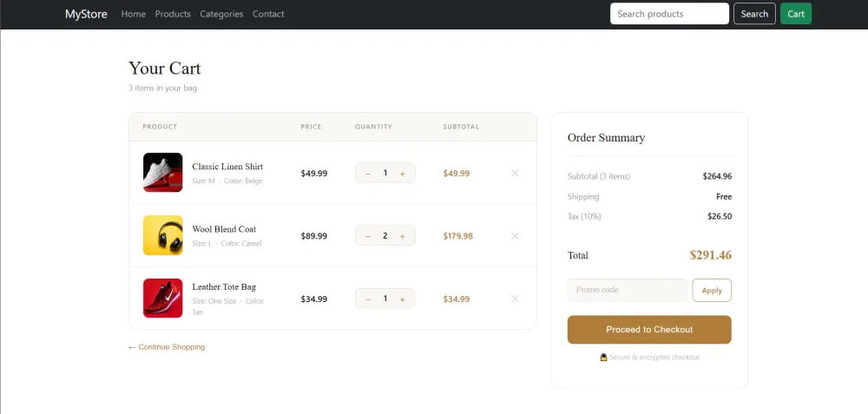Screen dimensions: 868x414
Task: Increase Leather Tote Bag quantity
Action: click(x=403, y=299)
